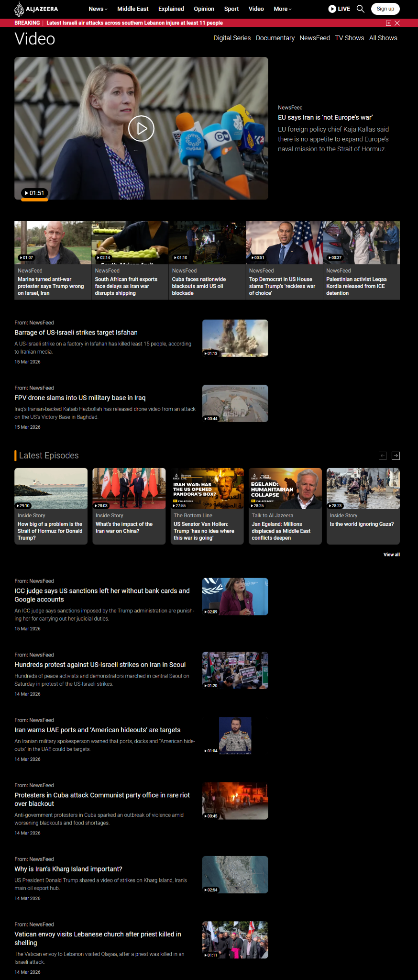Screen dimensions: 418x980
Task: Open the Kharg Island map thumbnail
Action: pos(235,875)
